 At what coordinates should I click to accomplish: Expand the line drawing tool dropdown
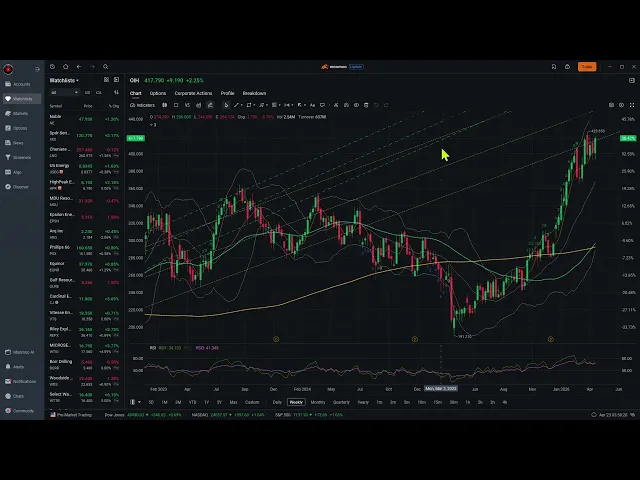coord(242,105)
